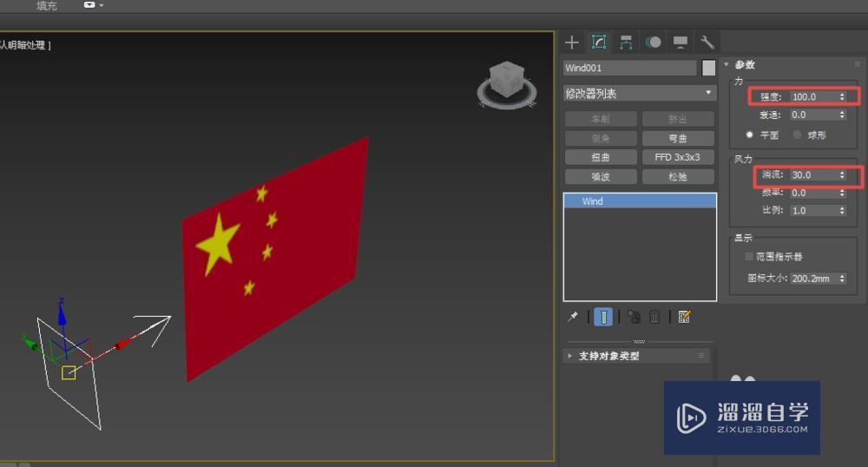
Task: Open the Hierarchy command panel tab
Action: [626, 43]
